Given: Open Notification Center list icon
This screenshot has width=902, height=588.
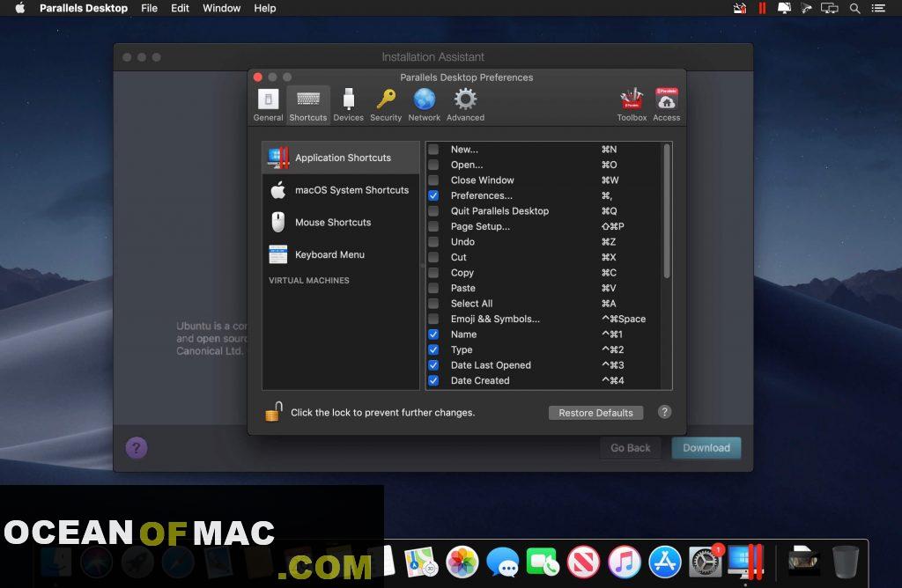Looking at the screenshot, I should coord(878,8).
